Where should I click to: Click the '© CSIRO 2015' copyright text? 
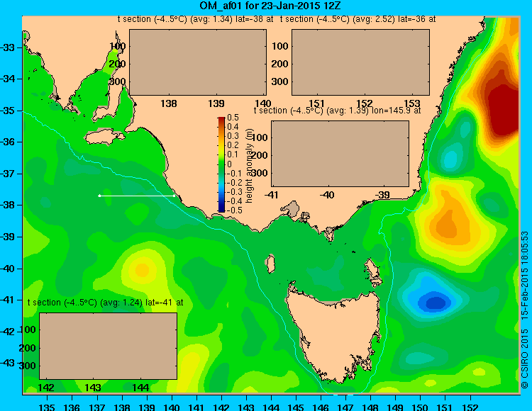pyautogui.click(x=525, y=359)
